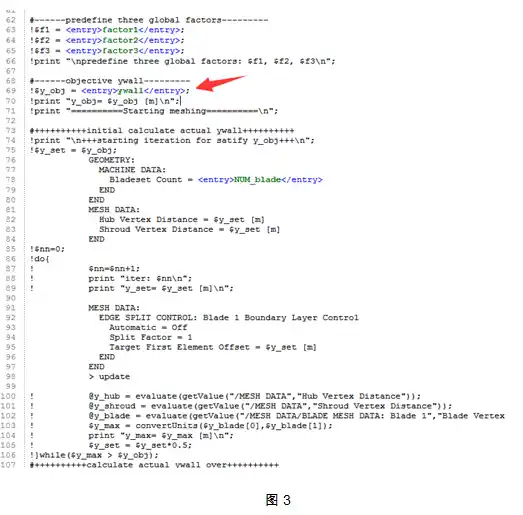Click the print 'y_max= $y_max [m]' line
Viewport: 523px width, 515px height.
point(161,436)
